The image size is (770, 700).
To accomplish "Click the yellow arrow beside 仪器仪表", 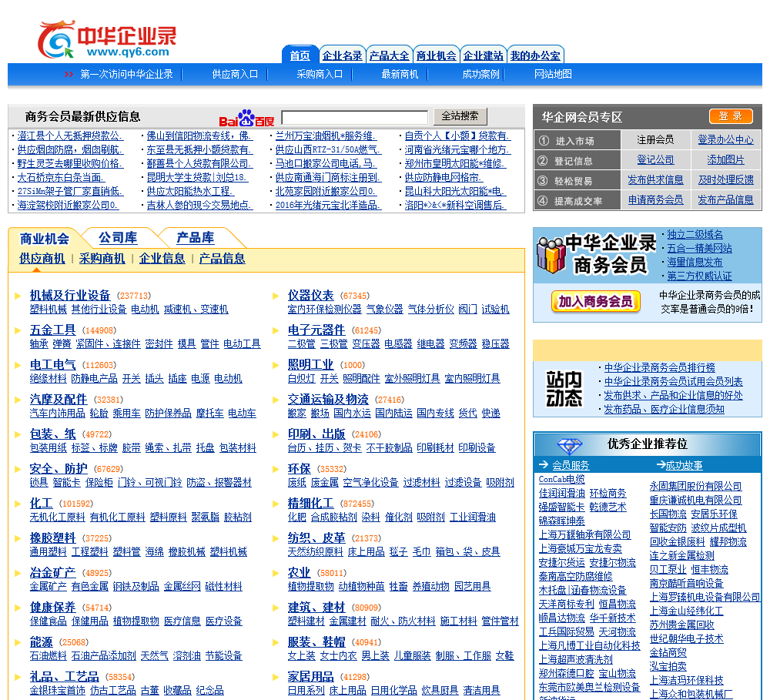I will tap(276, 296).
